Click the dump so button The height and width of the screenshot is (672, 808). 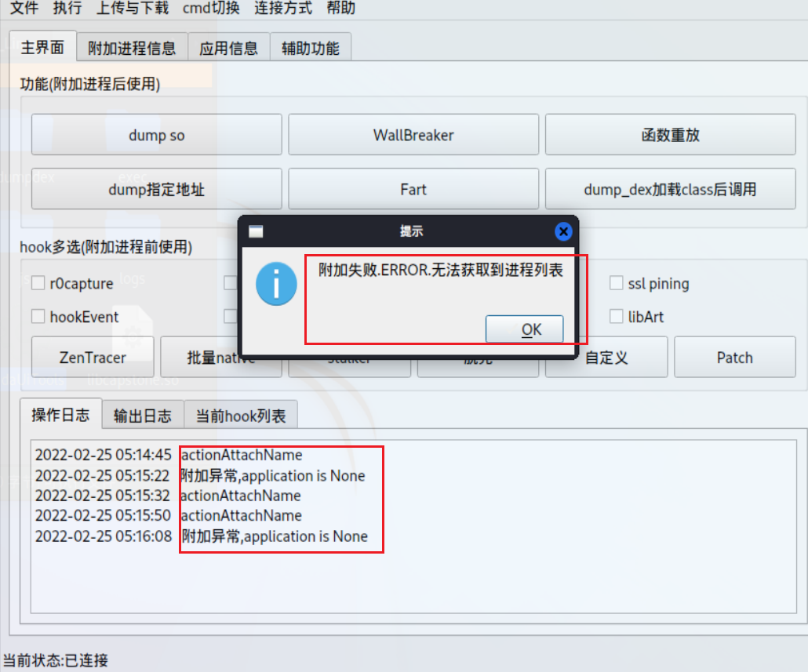click(x=157, y=135)
